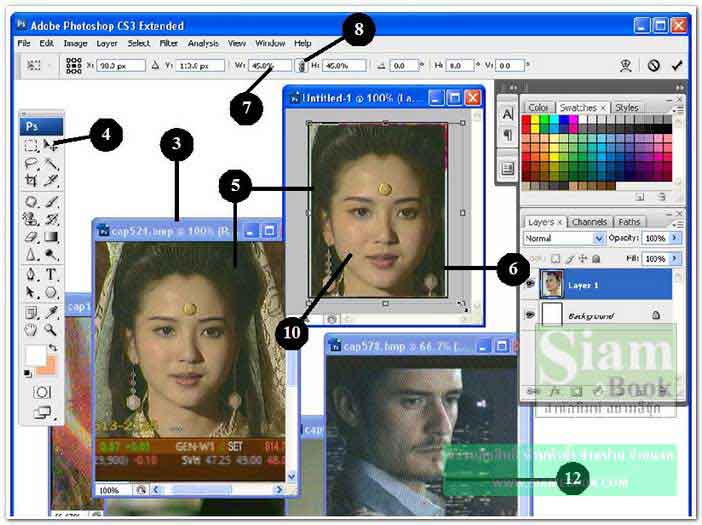Select the Hand tool
The image size is (702, 525).
click(x=31, y=330)
